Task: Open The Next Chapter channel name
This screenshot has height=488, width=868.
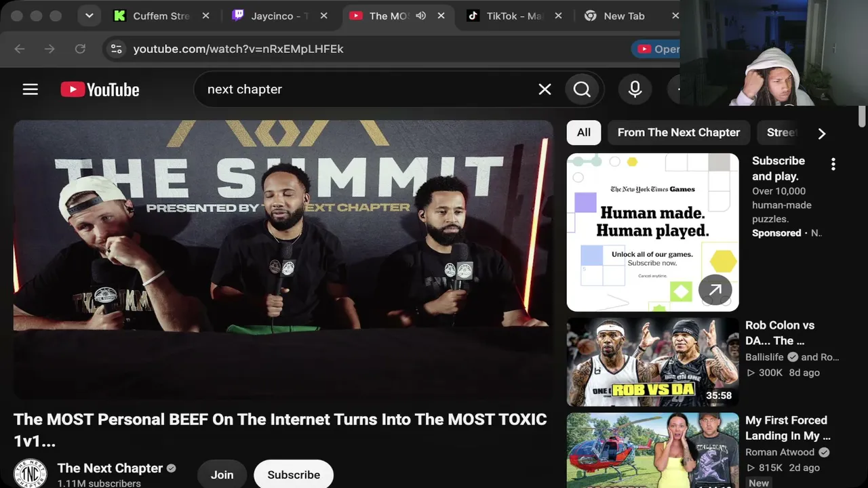Action: tap(111, 468)
